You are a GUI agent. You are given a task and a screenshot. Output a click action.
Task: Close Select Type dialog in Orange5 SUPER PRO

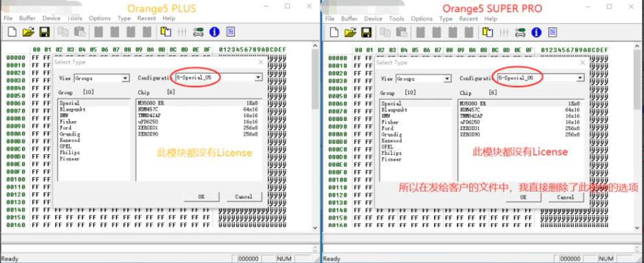[x=582, y=63]
